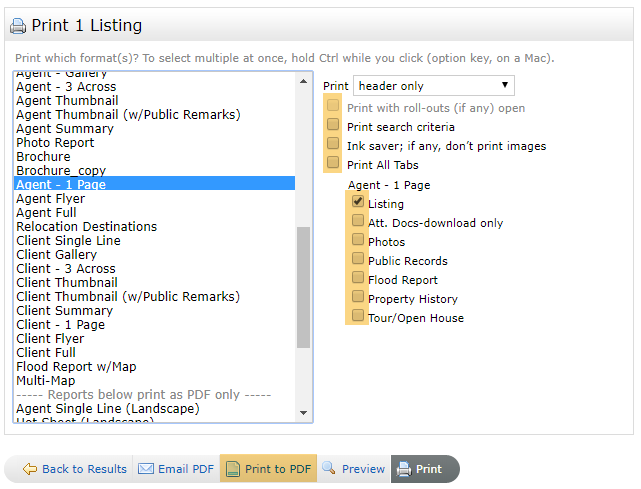The width and height of the screenshot is (641, 489).
Task: Check the Photos option
Action: click(357, 241)
